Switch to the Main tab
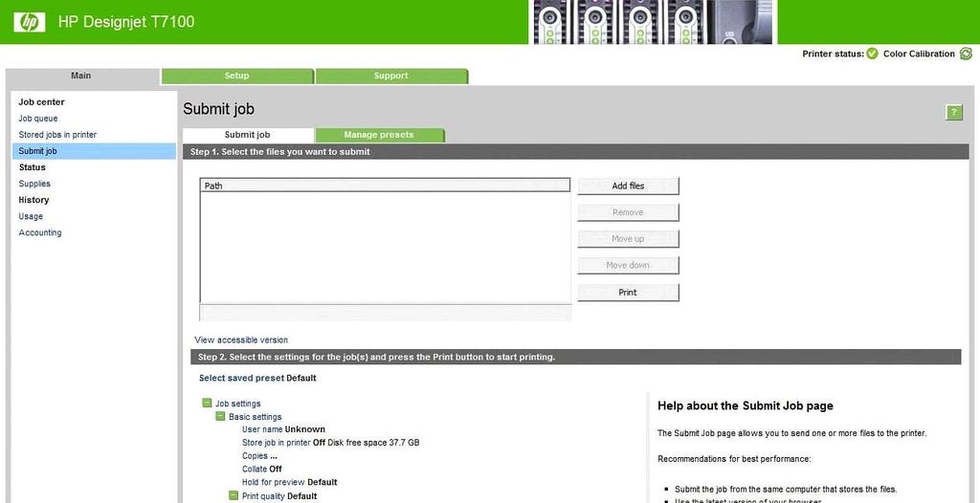This screenshot has height=503, width=980. click(x=81, y=76)
